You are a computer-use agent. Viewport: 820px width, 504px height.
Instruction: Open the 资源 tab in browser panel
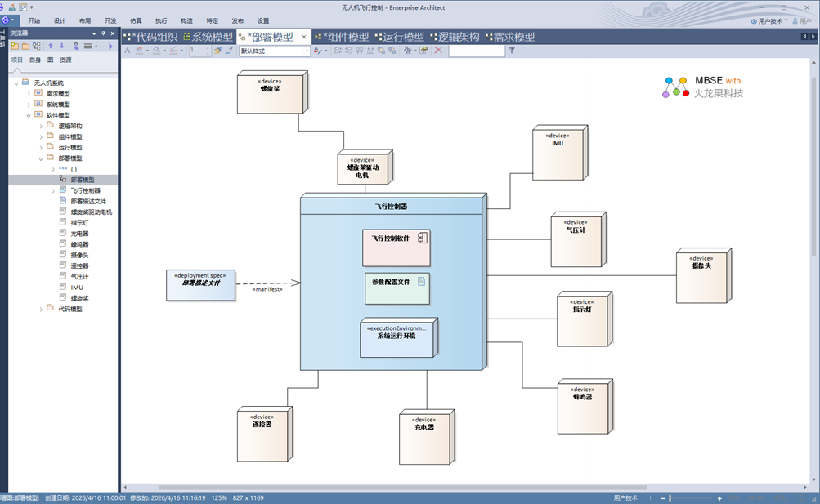(x=65, y=60)
